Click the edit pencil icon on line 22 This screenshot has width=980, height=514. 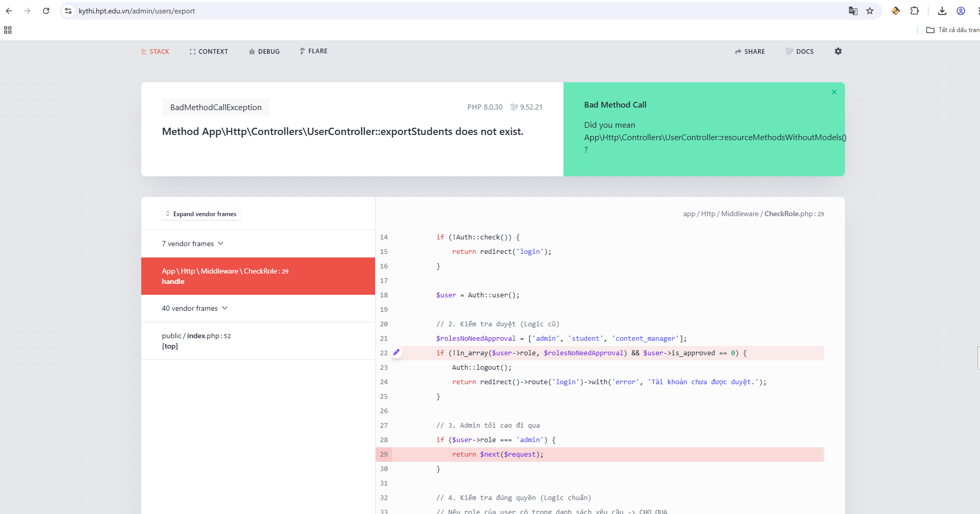click(x=396, y=353)
